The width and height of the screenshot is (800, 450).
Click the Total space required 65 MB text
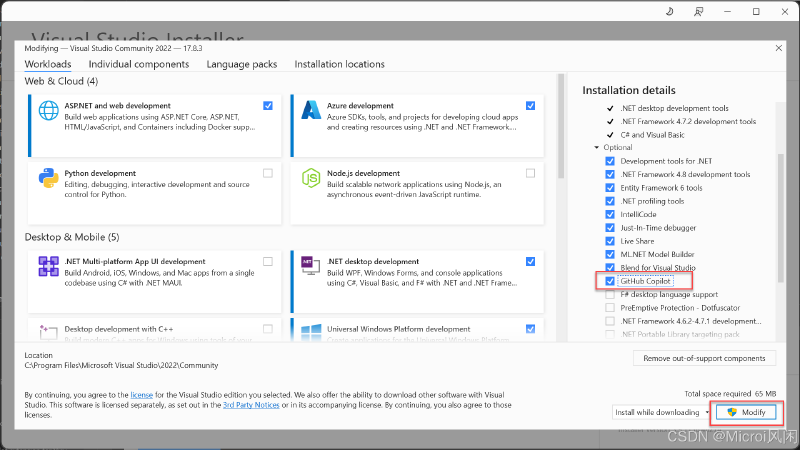click(x=730, y=394)
